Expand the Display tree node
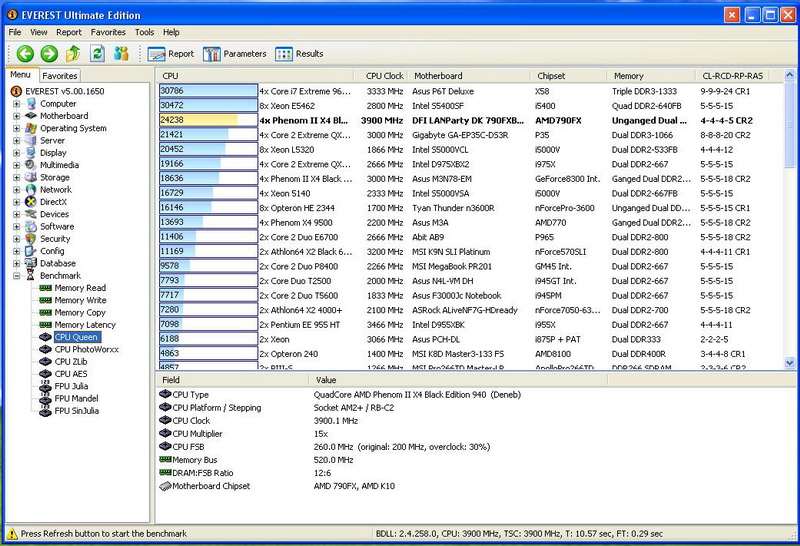Viewport: 800px width, 546px height. (17, 153)
